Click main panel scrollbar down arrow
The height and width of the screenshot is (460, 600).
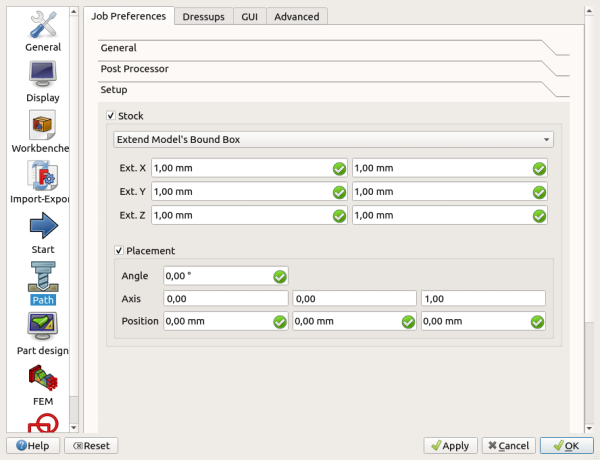[x=589, y=428]
